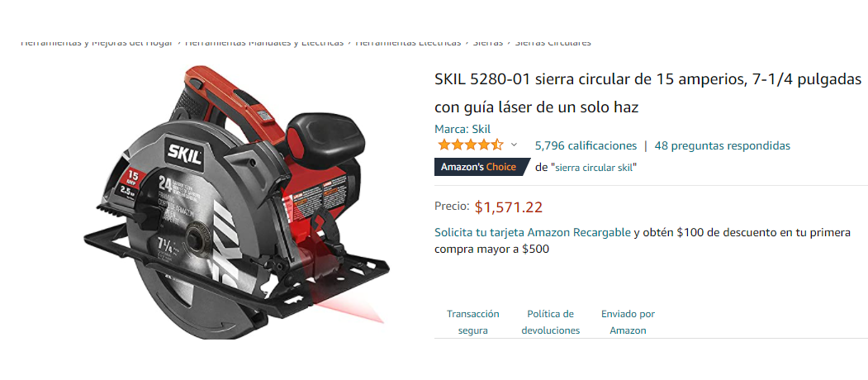
Task: Click the orange star rating icons
Action: point(470,145)
